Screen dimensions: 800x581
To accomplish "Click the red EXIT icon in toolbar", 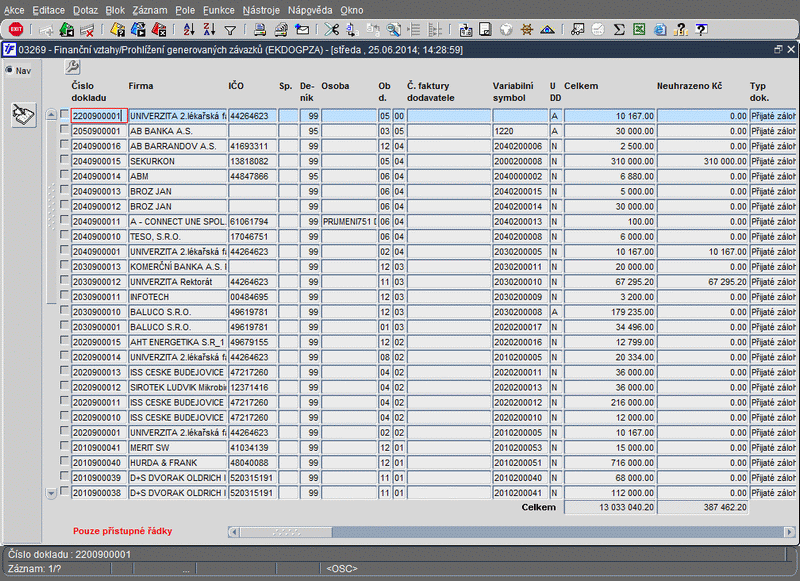I will click(x=16, y=29).
